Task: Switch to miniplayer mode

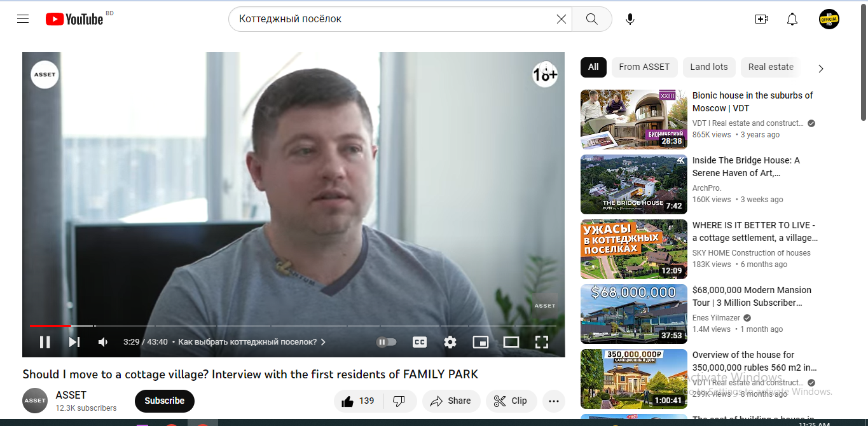Action: [481, 342]
